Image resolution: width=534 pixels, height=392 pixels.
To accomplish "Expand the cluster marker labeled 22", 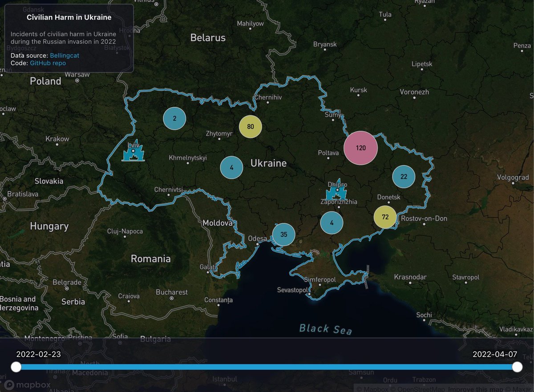I will coord(404,177).
